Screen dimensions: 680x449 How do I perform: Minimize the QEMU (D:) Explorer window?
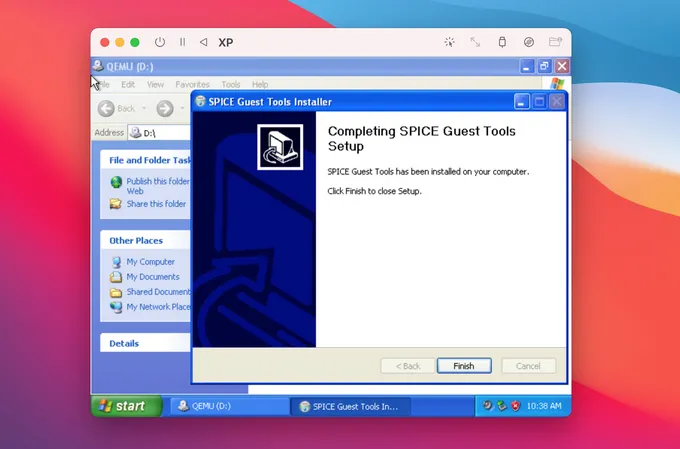(x=527, y=66)
